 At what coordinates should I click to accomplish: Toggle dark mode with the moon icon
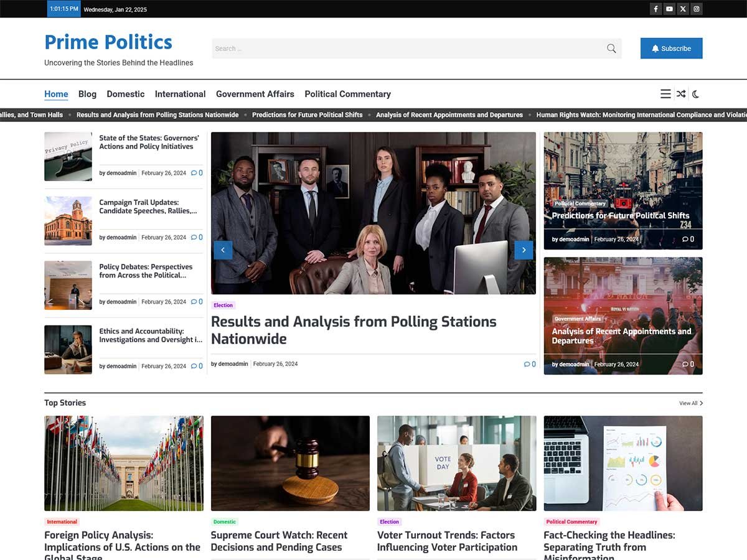click(696, 94)
